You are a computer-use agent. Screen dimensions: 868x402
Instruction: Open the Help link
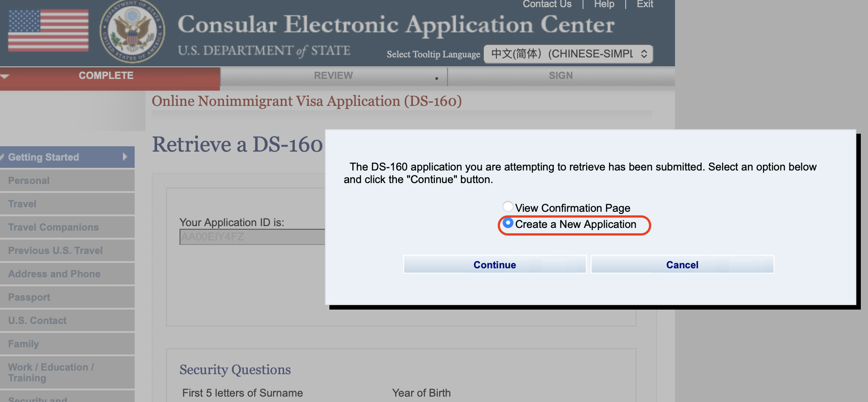604,4
